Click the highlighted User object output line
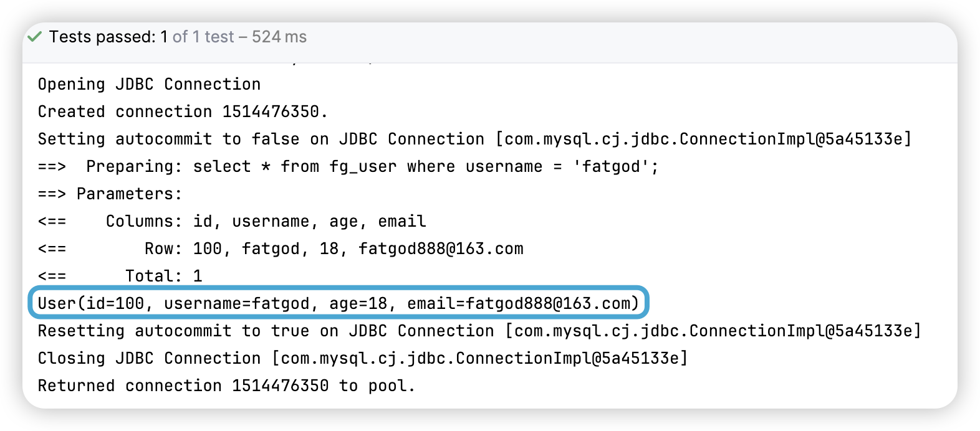 pyautogui.click(x=339, y=303)
